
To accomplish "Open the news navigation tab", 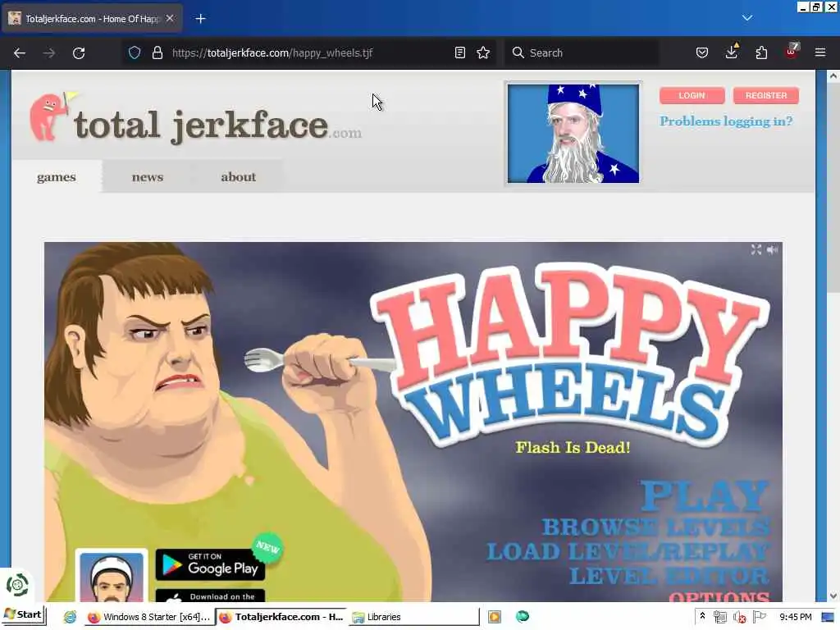I will pos(148,177).
